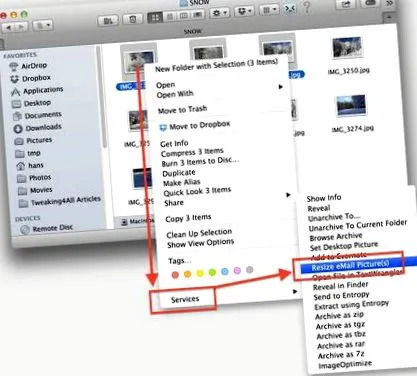Choose Make Alias menu item
The height and width of the screenshot is (376, 417).
pyautogui.click(x=181, y=183)
